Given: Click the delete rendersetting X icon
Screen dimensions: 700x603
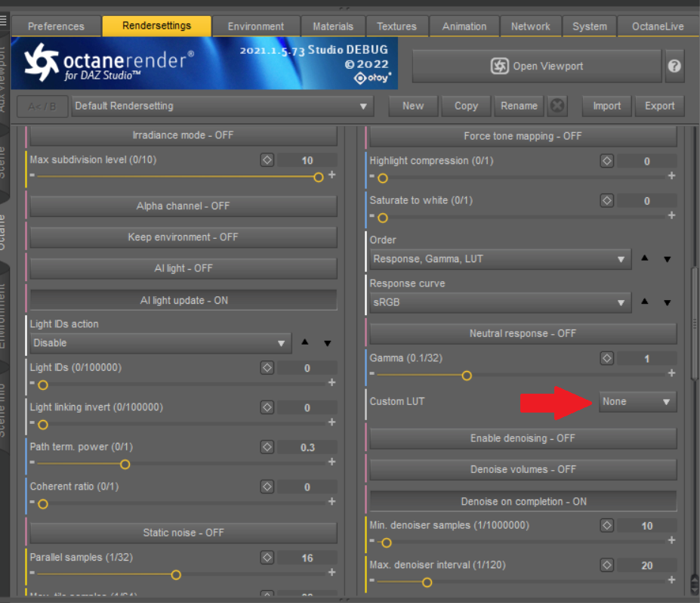Looking at the screenshot, I should pos(557,106).
